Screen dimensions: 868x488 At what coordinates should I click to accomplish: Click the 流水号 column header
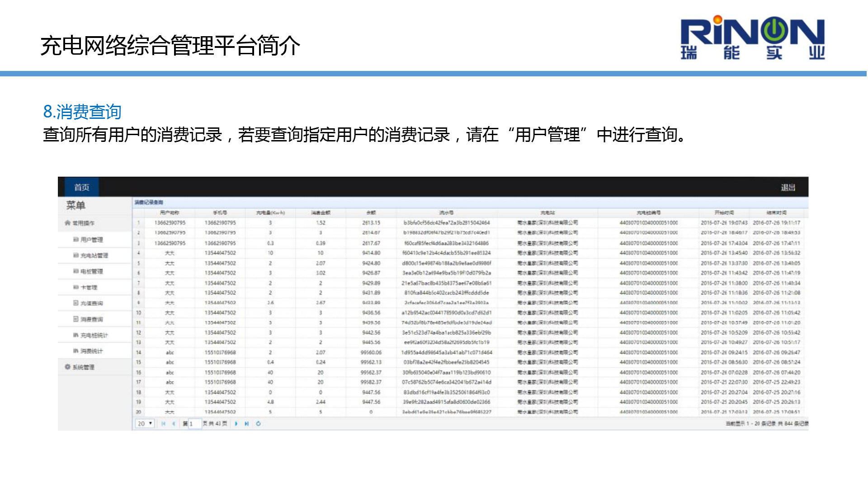(446, 212)
